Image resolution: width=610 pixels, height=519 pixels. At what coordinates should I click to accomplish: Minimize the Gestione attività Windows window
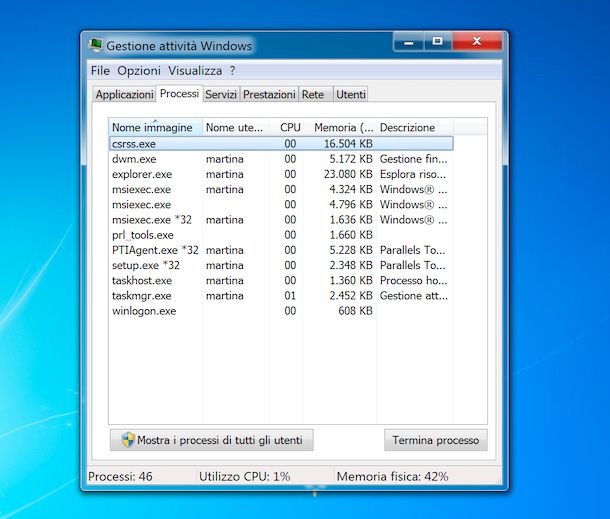pos(408,41)
